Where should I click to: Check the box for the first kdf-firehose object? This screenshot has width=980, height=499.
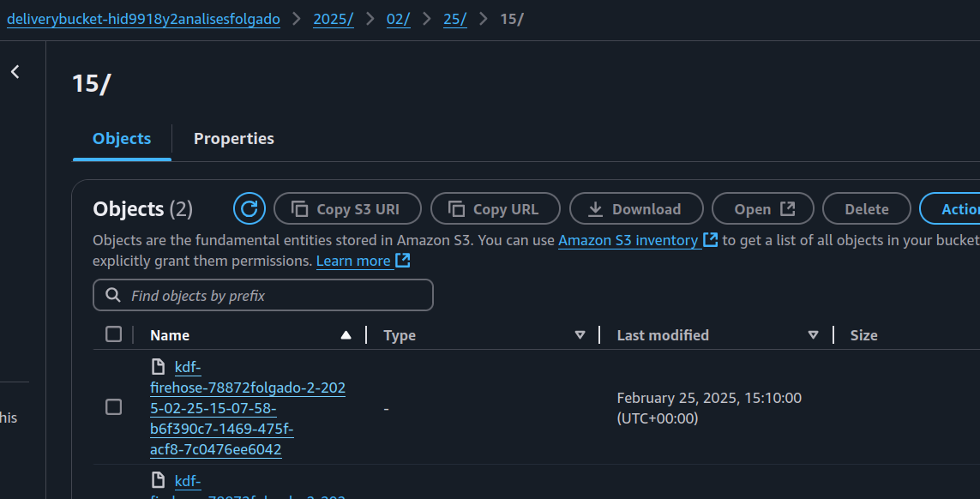click(x=113, y=407)
